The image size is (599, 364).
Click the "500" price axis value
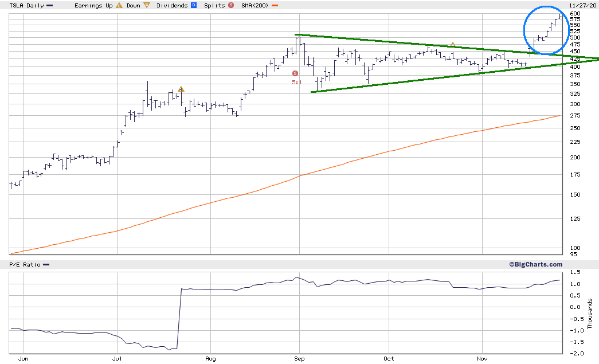[x=575, y=37]
